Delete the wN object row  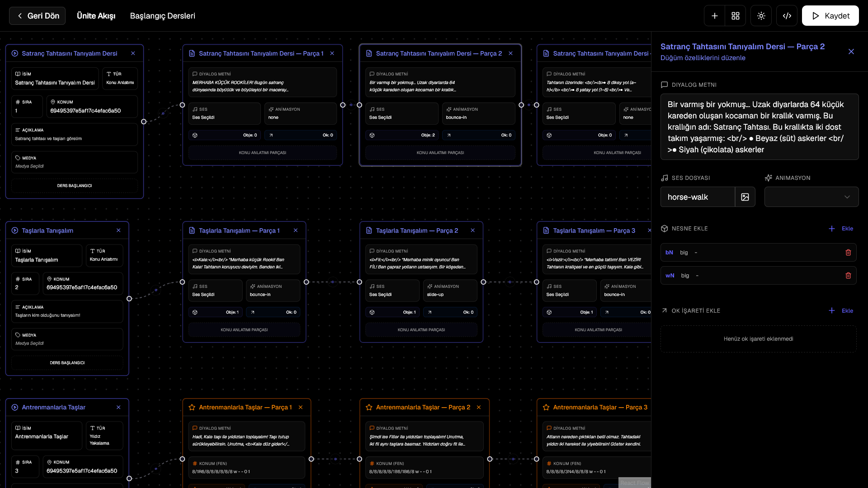tap(848, 276)
